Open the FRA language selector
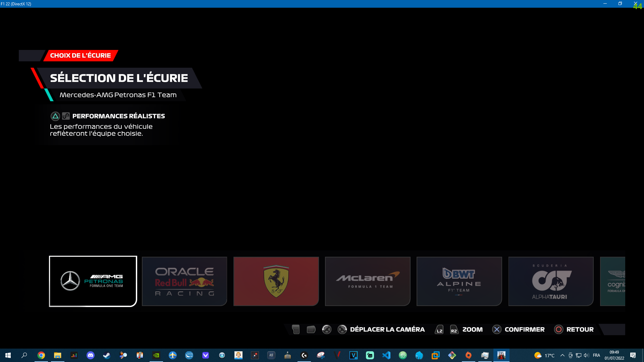Screen dimensions: 644x362 click(596, 355)
